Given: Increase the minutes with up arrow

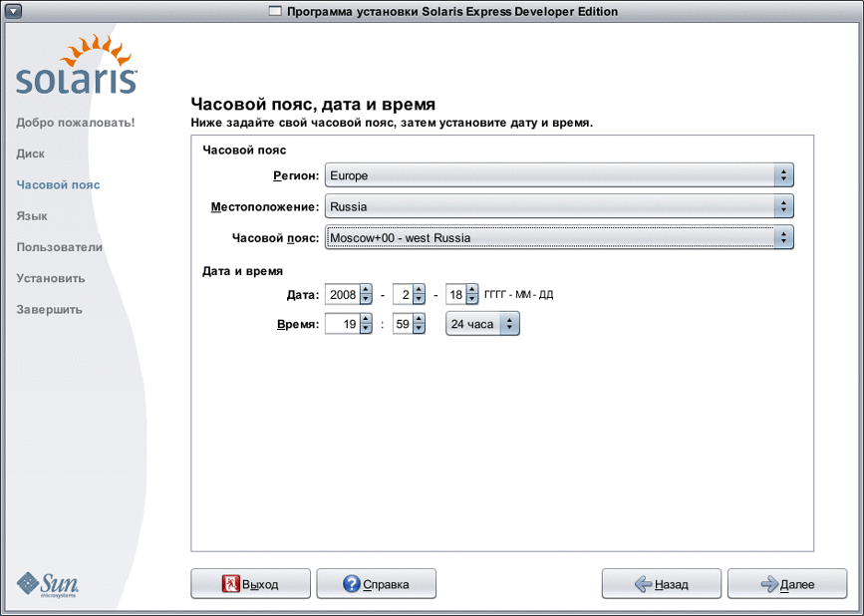Looking at the screenshot, I should pos(419,319).
